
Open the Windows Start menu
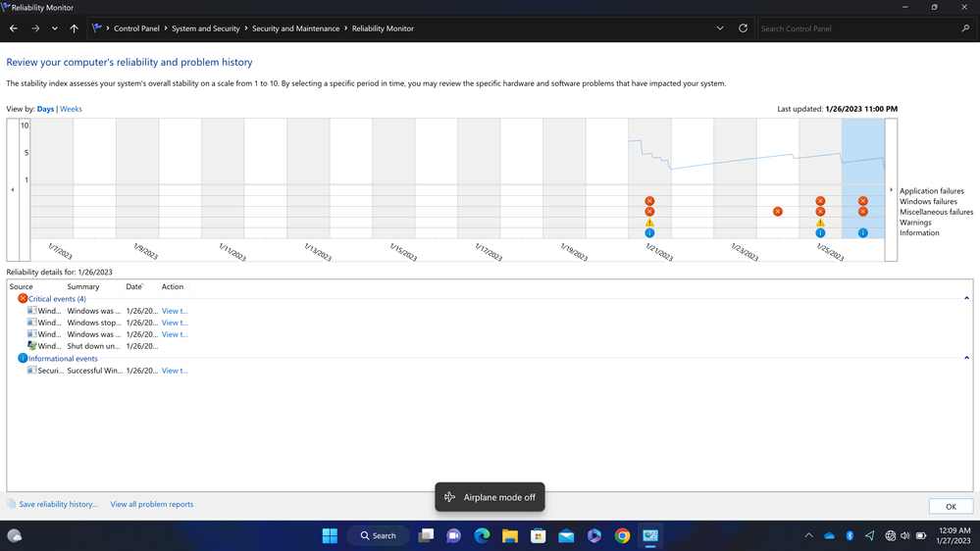[330, 535]
